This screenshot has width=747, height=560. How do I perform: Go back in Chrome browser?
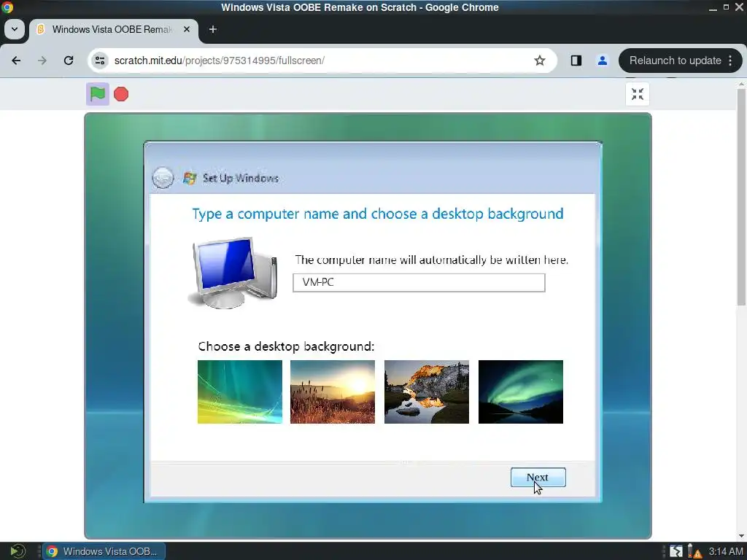pyautogui.click(x=16, y=61)
